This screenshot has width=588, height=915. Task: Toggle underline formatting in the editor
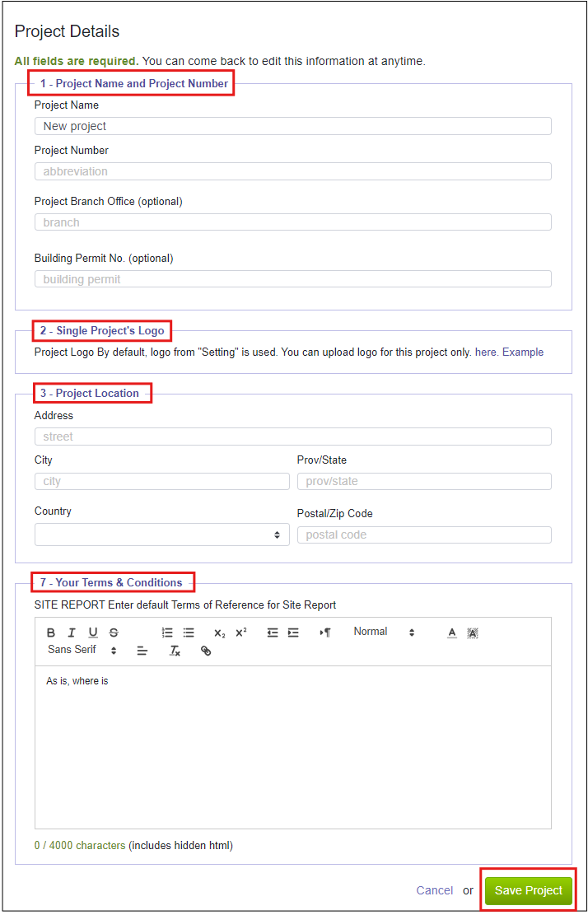click(x=93, y=633)
